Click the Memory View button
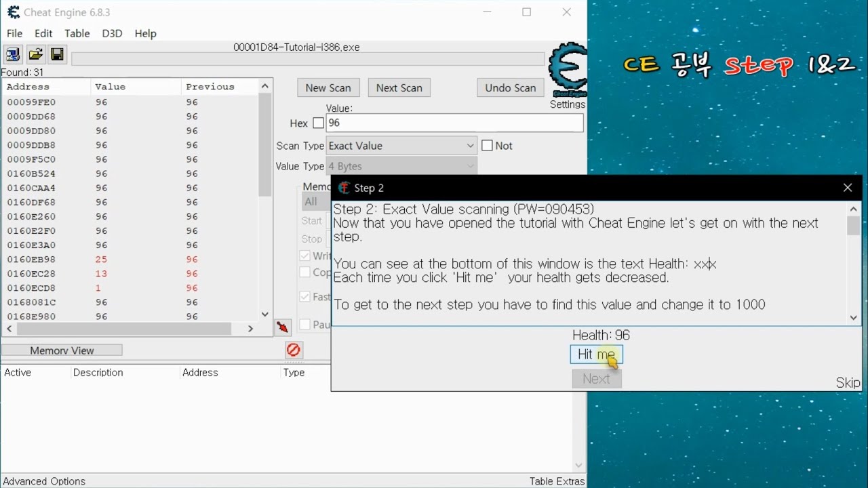868x488 pixels. 62,350
